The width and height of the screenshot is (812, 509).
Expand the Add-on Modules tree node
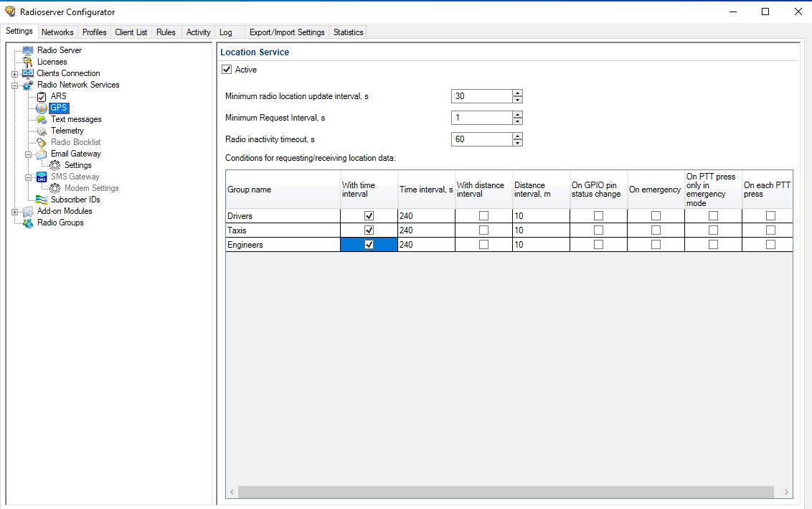point(15,212)
